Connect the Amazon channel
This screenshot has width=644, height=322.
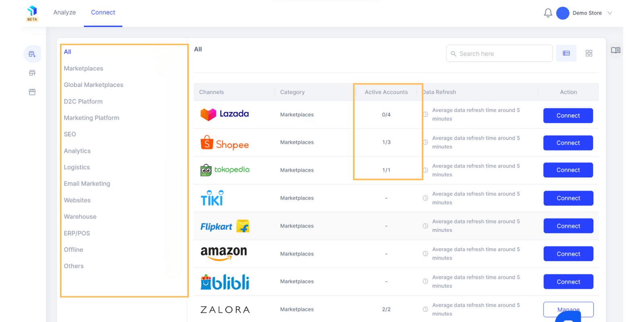(568, 254)
